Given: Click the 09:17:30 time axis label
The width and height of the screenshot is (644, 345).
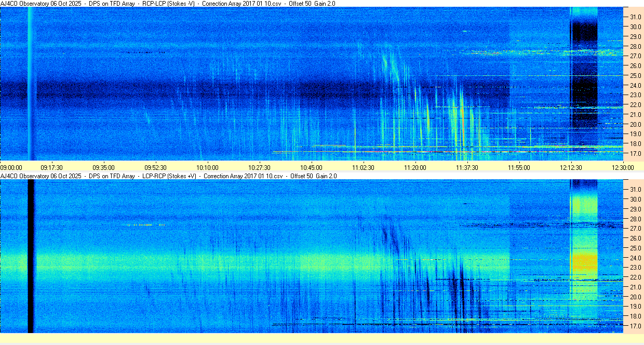Looking at the screenshot, I should click(x=52, y=168).
